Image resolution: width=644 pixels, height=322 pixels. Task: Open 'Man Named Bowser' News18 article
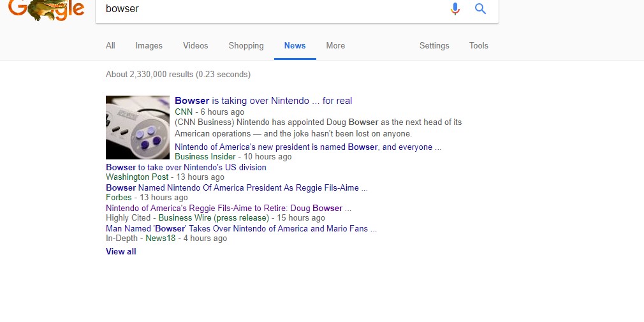point(242,228)
